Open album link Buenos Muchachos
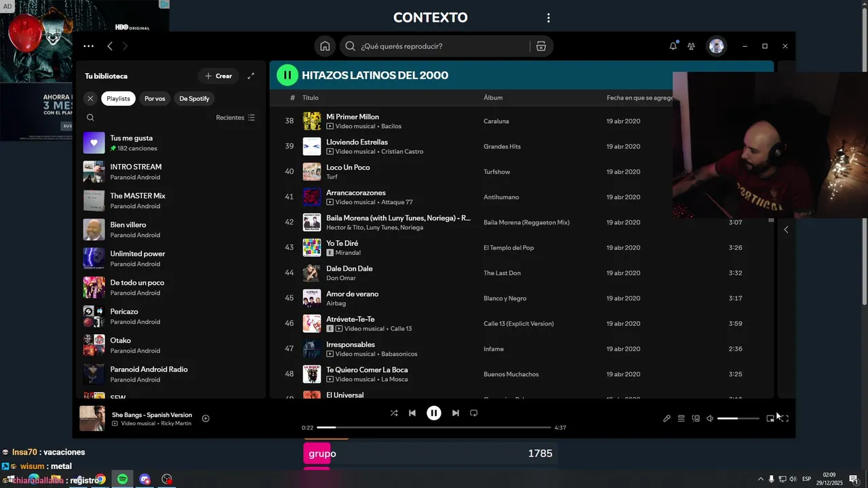Viewport: 868px width, 488px height. point(511,374)
